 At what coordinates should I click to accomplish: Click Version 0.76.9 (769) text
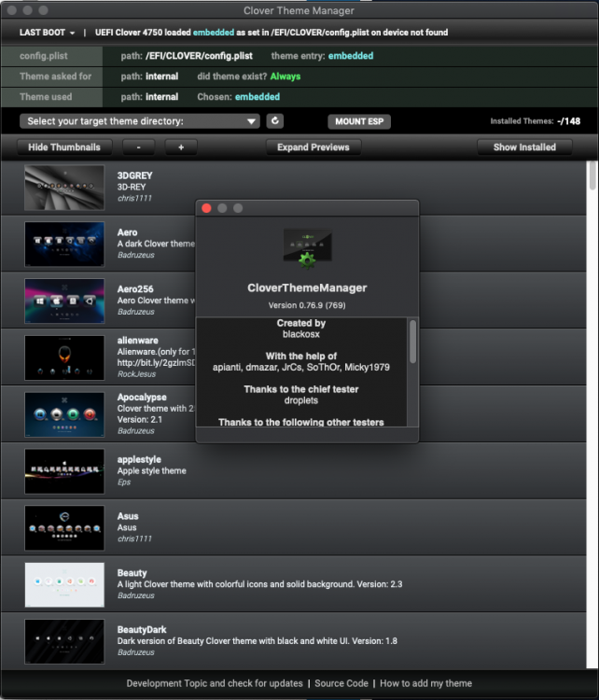click(307, 305)
